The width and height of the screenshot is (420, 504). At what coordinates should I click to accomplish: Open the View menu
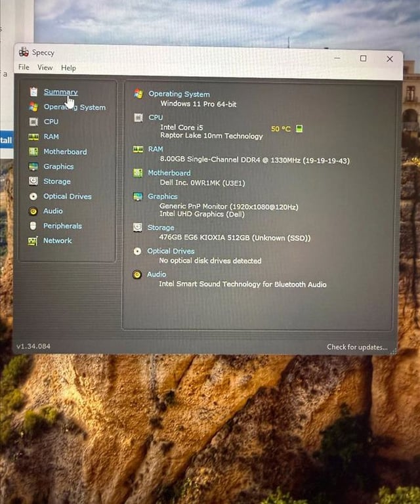tap(45, 68)
